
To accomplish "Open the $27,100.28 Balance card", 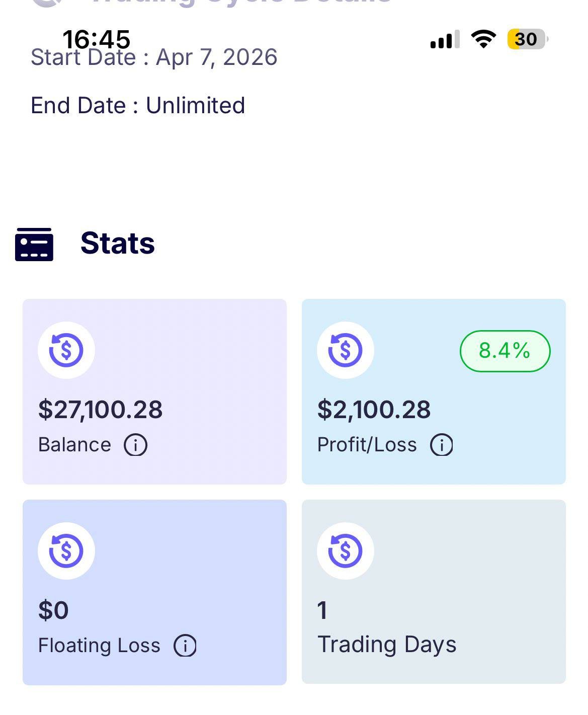I will point(154,391).
